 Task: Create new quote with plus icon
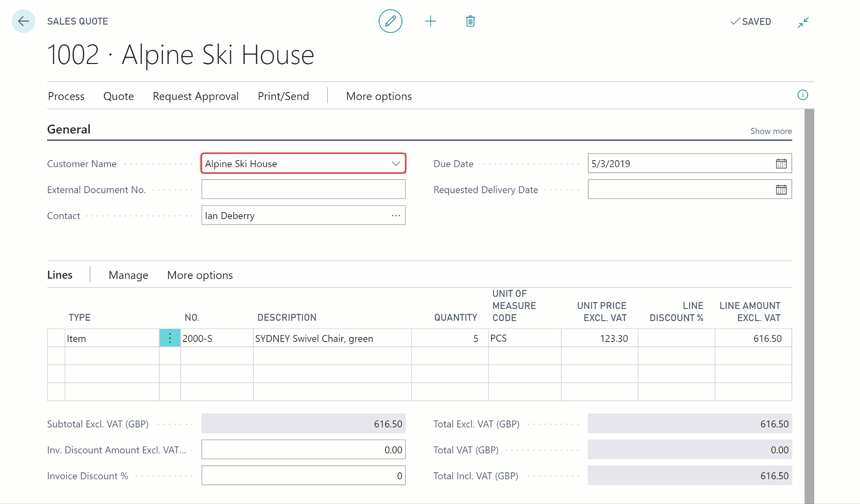pos(430,21)
